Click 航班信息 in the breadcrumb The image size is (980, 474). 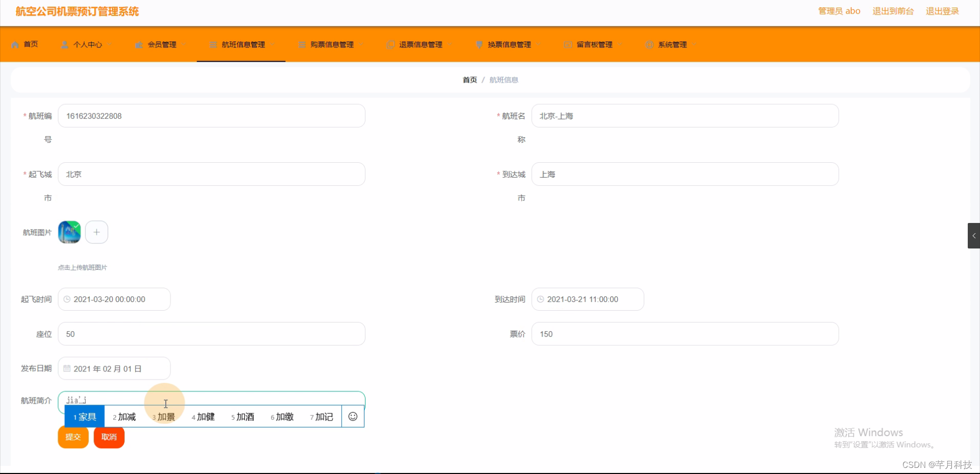(504, 80)
